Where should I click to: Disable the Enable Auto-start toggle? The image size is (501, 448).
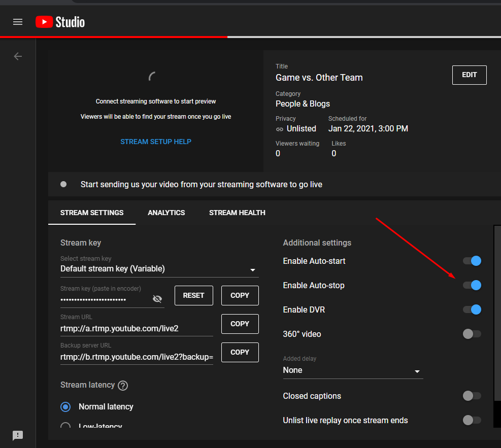[472, 261]
